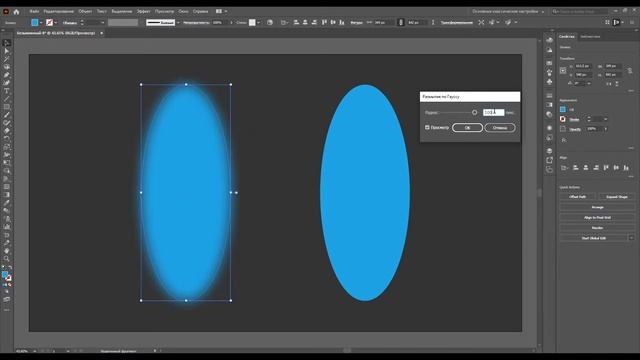Viewport: 640px width, 360px height.
Task: Click the Offset Path quick action
Action: (x=577, y=197)
